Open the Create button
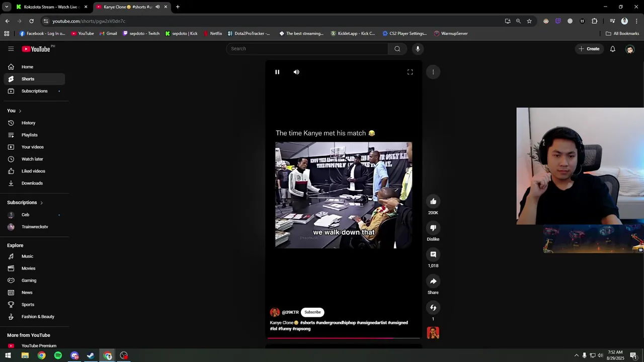The image size is (644, 362). coord(589,49)
